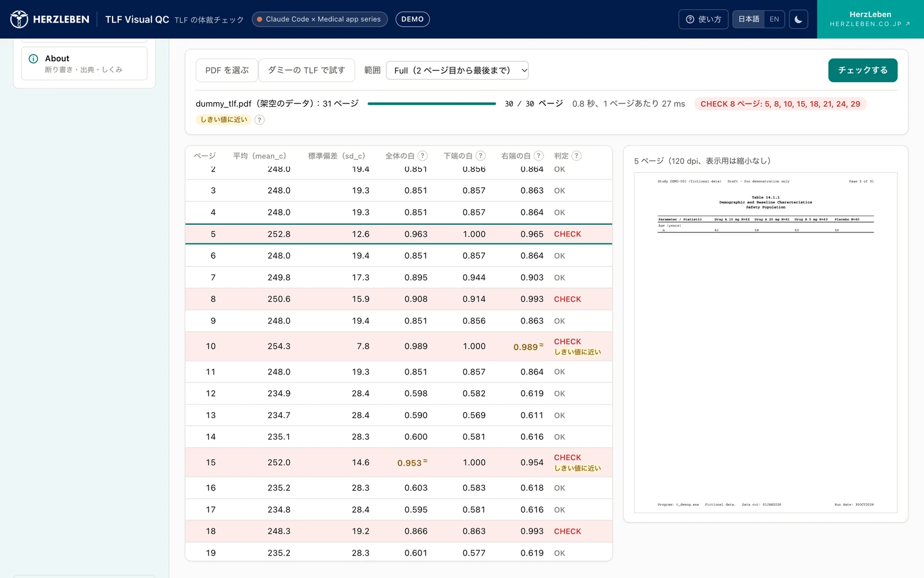Select the page 8 row
The width and height of the screenshot is (924, 578).
398,299
